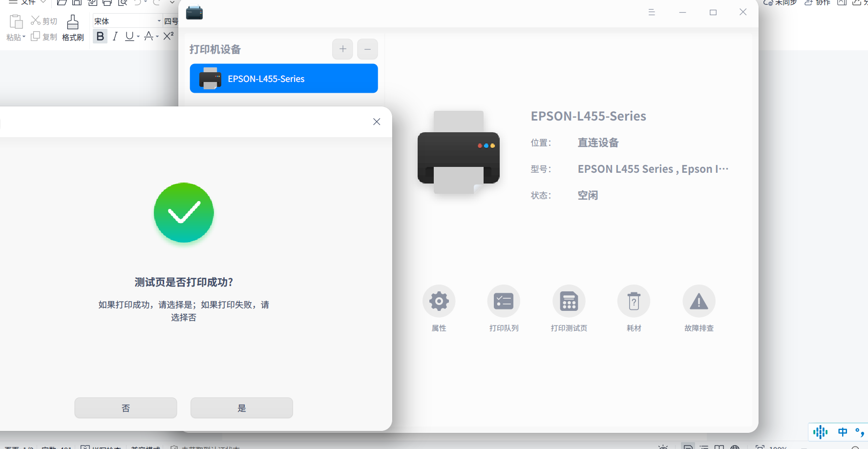Screen dimensions: 868x449
Task: Activate the 格式刷 format painter
Action: pos(72,27)
